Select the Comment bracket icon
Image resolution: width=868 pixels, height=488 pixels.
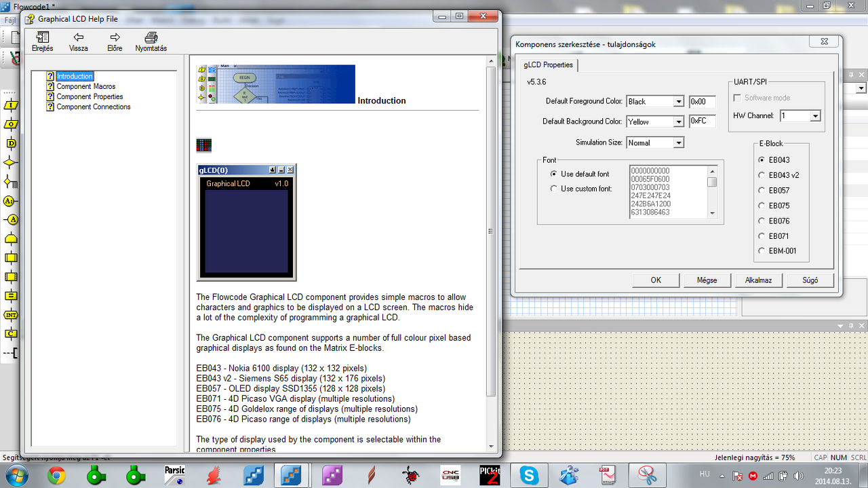click(10, 353)
